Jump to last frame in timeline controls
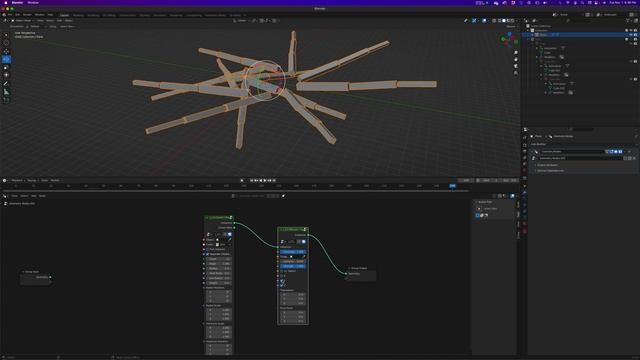Image resolution: width=640 pixels, height=360 pixels. [x=274, y=180]
